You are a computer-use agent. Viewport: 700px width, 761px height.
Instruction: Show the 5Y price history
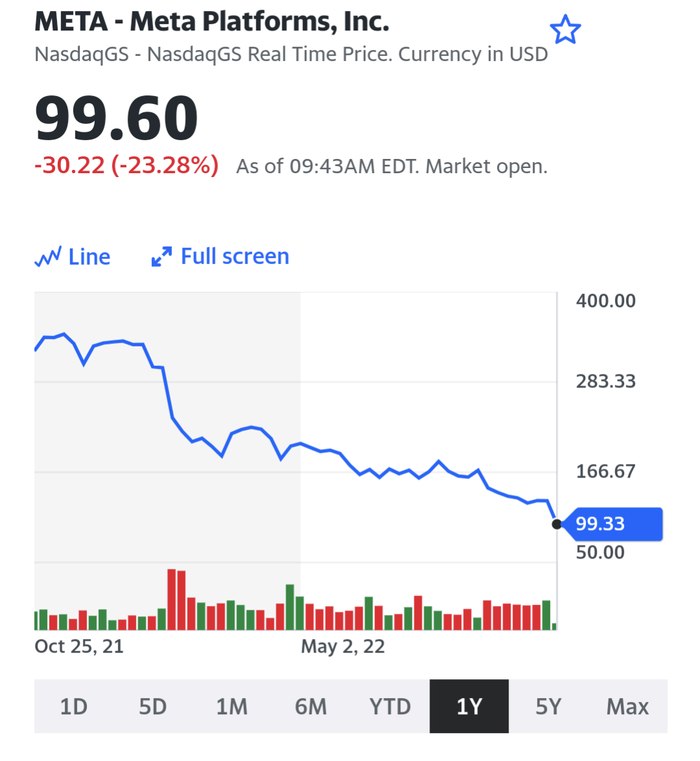click(548, 706)
